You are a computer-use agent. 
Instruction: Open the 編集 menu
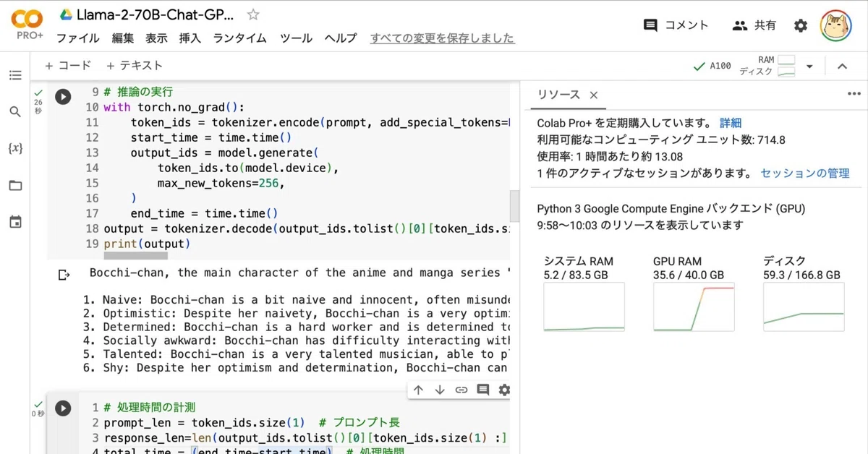point(123,38)
